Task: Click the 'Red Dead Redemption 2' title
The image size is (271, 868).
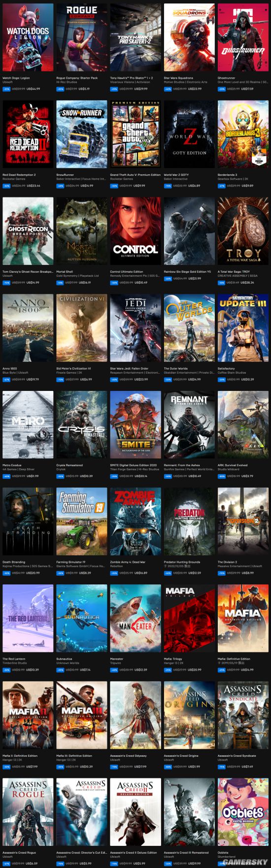Action: (19, 175)
